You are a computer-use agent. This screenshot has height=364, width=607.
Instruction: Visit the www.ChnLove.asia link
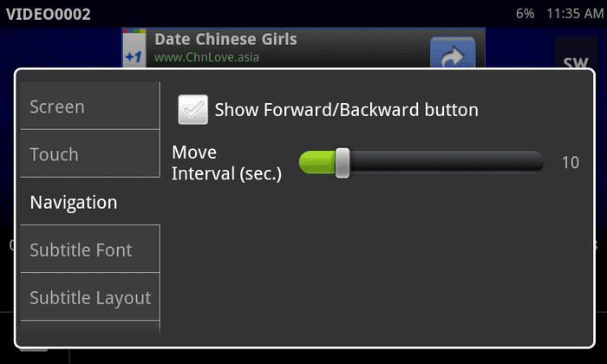(x=206, y=57)
